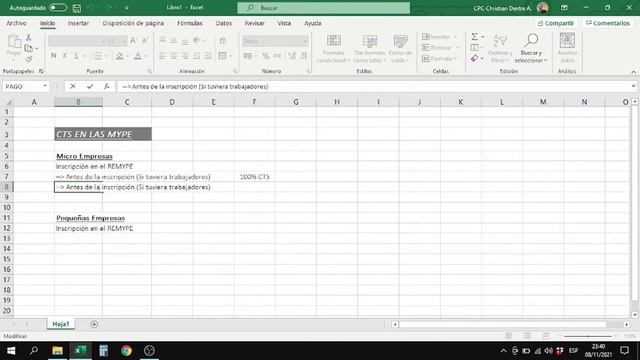The height and width of the screenshot is (360, 640).
Task: Switch to the Insertar tab
Action: click(78, 23)
